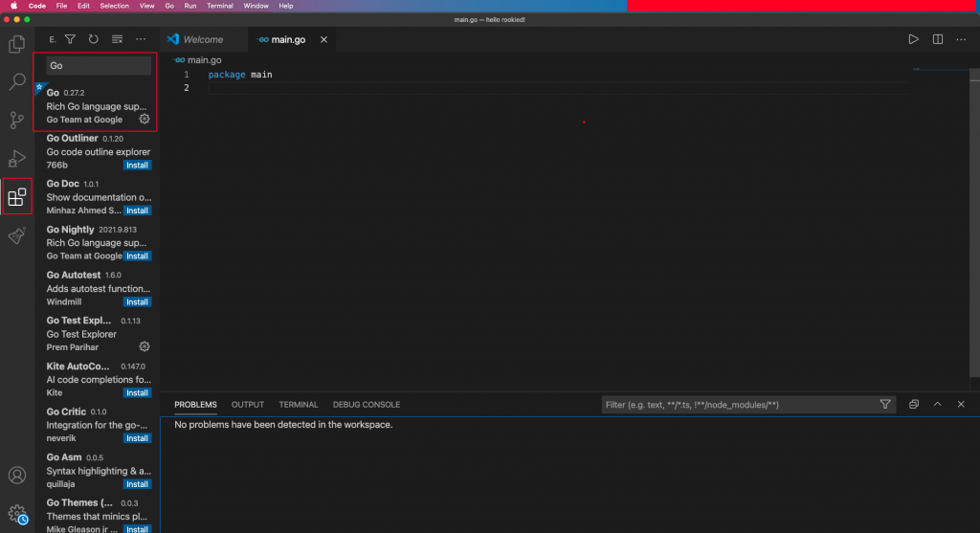
Task: Close the main.go tab
Action: (323, 39)
